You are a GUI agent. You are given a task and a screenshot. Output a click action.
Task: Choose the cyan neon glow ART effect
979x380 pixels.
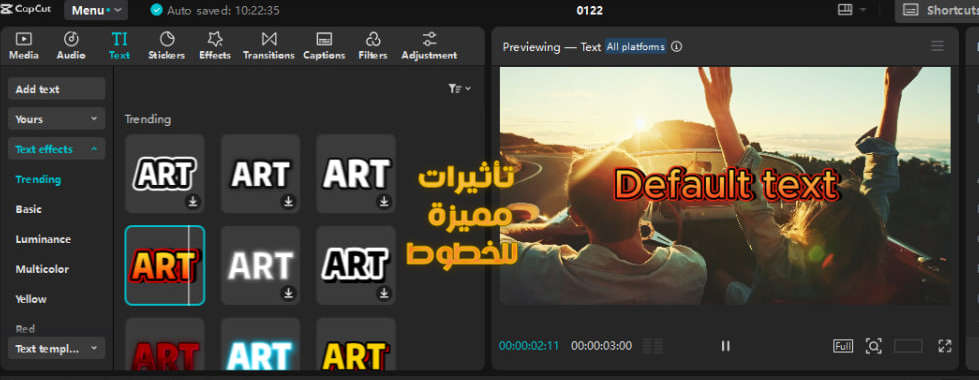(260, 344)
